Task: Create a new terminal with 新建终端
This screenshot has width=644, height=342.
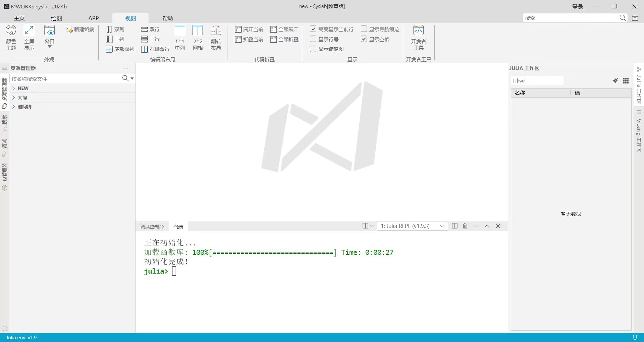Action: click(x=80, y=30)
